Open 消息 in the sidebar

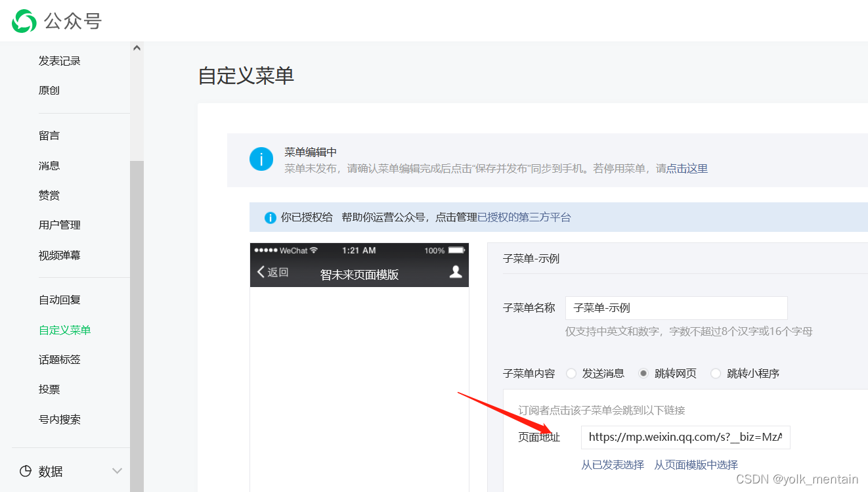pos(49,166)
